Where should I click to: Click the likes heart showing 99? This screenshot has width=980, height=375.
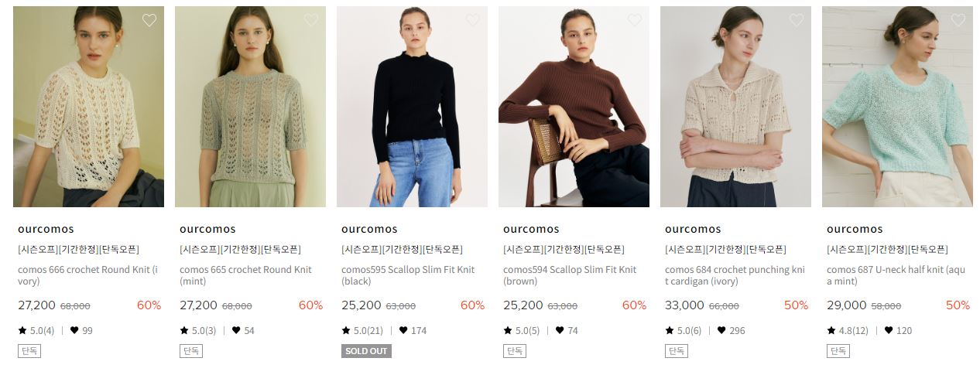[x=74, y=330]
